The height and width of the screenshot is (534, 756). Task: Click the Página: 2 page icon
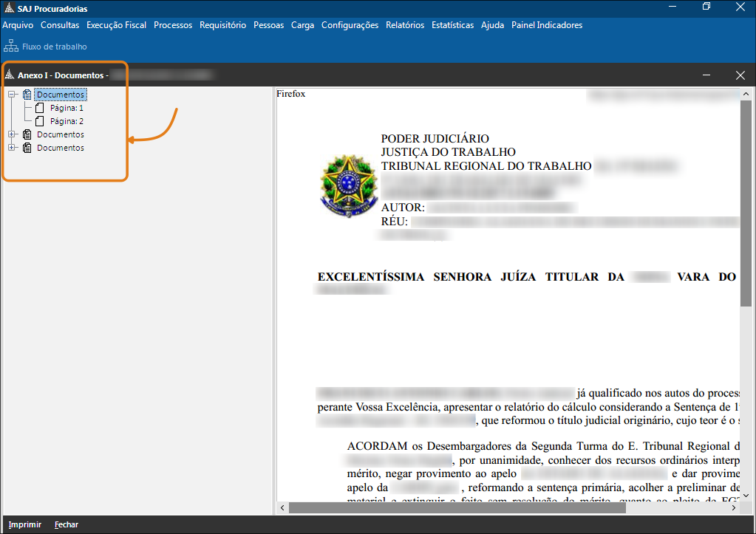tap(40, 121)
